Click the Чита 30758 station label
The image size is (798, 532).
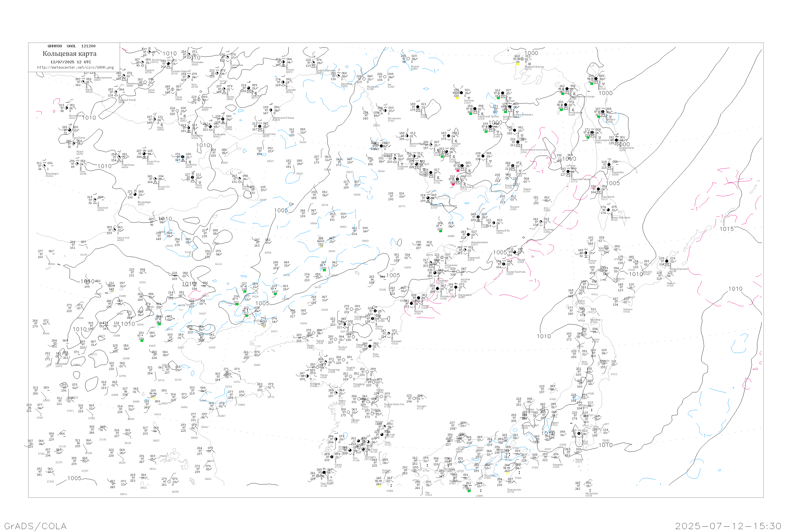194,86
